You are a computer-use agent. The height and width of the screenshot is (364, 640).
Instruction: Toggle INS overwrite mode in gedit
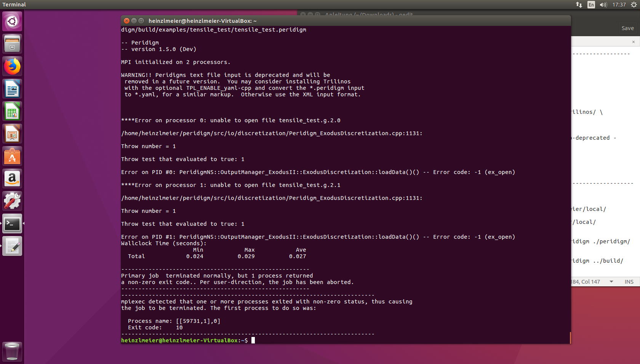[629, 282]
